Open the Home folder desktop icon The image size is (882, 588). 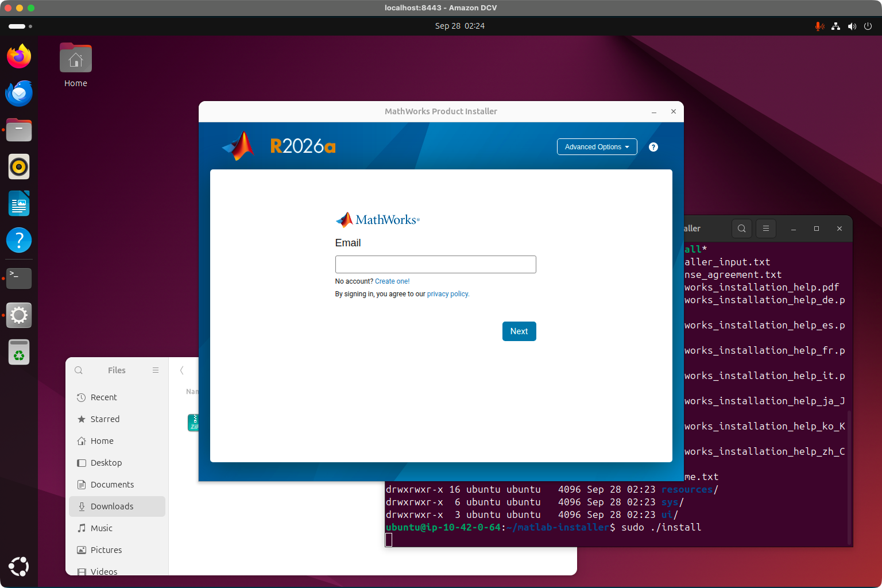pos(76,65)
